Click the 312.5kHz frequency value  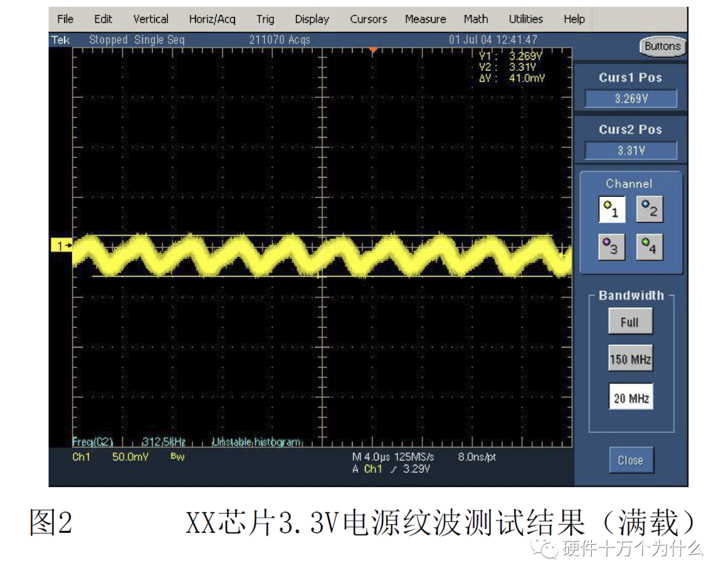coord(163,442)
